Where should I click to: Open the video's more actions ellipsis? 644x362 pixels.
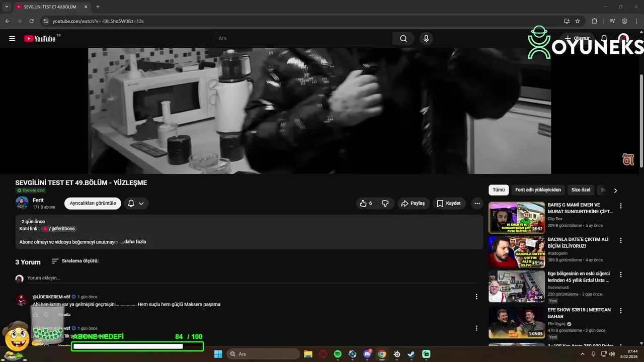point(476,203)
